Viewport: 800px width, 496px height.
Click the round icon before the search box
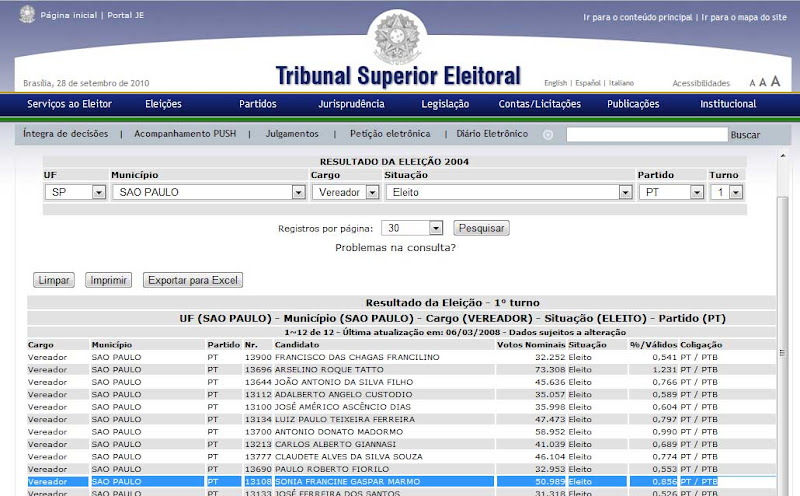(548, 135)
